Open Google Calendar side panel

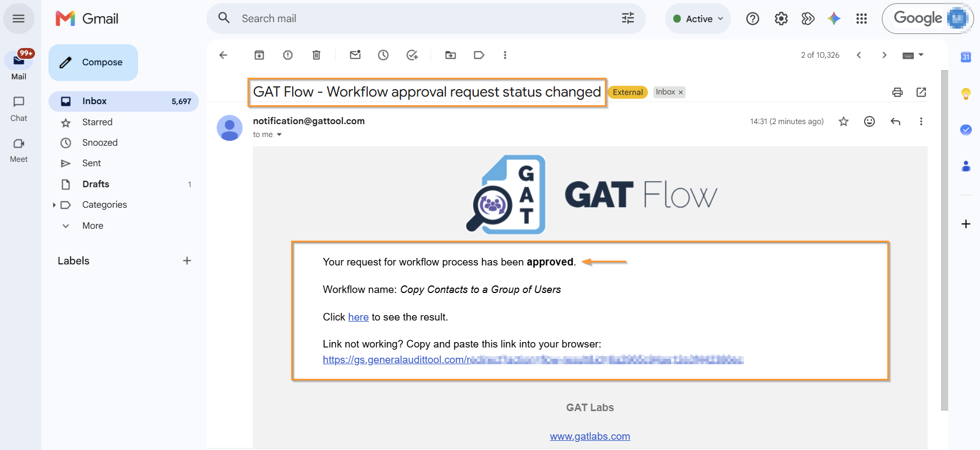(x=966, y=57)
